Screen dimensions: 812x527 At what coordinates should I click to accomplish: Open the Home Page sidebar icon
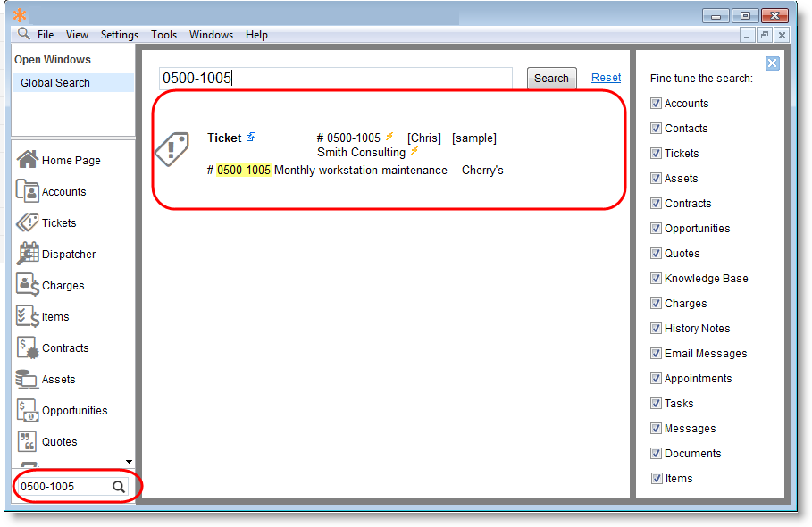[28, 160]
